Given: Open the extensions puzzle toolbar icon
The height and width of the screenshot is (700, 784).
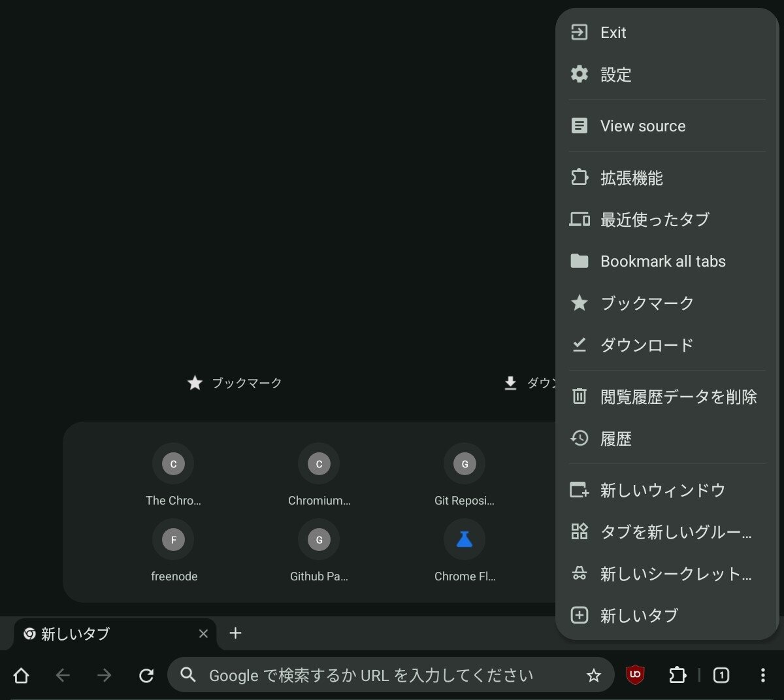Looking at the screenshot, I should [x=678, y=675].
